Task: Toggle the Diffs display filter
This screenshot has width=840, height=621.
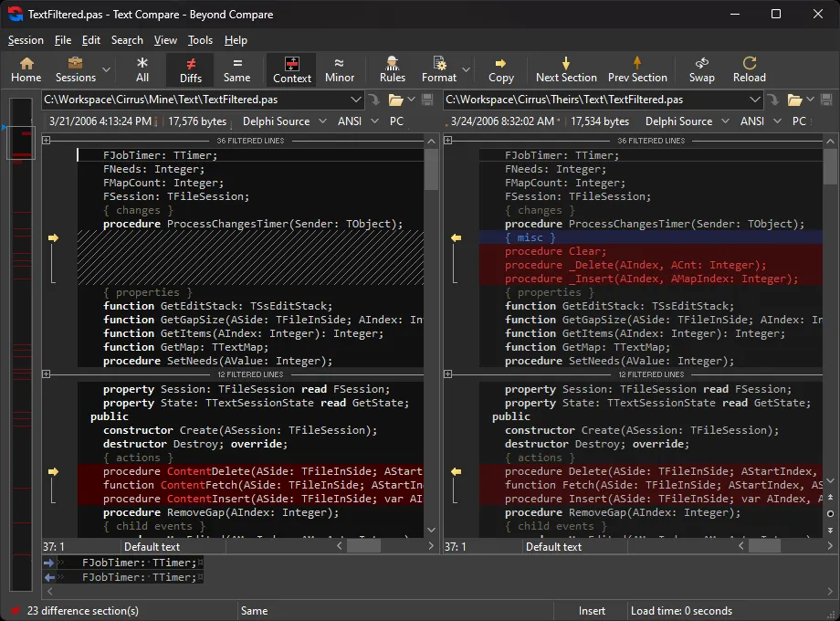Action: coord(191,69)
